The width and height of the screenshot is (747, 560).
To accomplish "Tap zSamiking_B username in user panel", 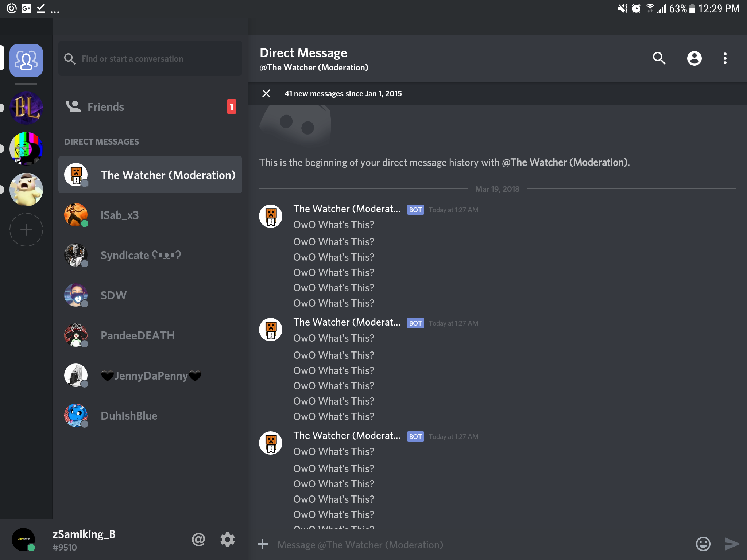I will 84,534.
